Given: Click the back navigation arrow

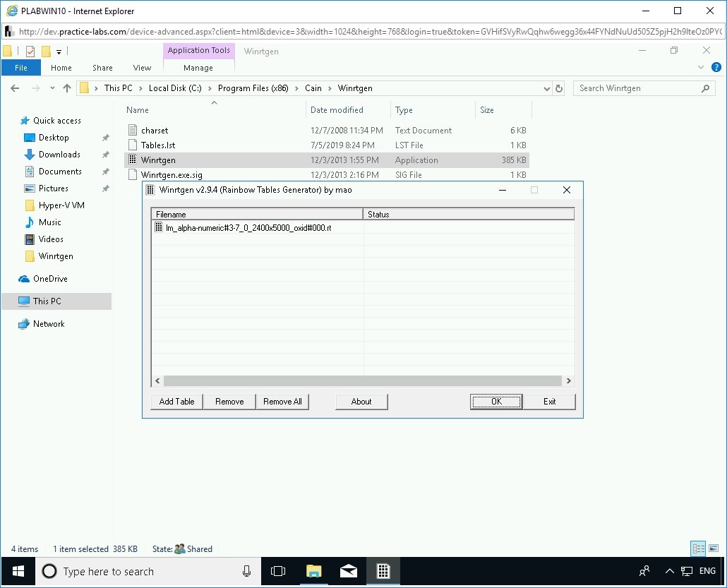Looking at the screenshot, I should (x=15, y=88).
